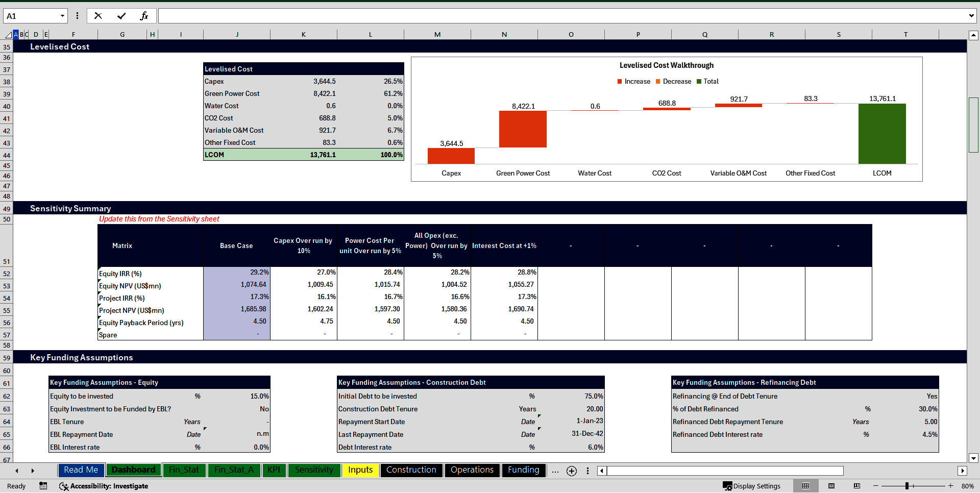Click the Cancel (X) icon beside formula bar
Image resolution: width=980 pixels, height=493 pixels.
[98, 15]
